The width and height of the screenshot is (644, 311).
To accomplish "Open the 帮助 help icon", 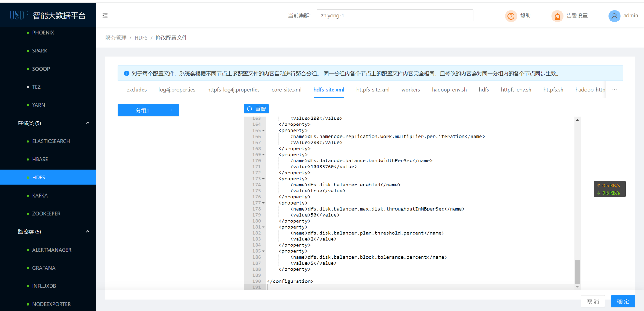I will pos(510,16).
